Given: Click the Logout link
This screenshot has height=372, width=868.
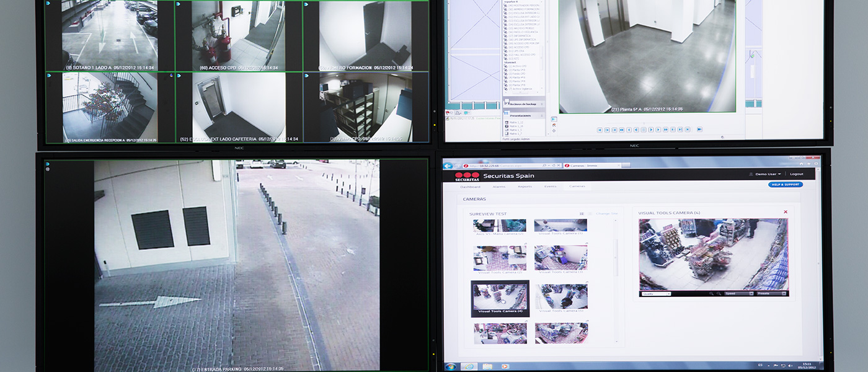Looking at the screenshot, I should [x=796, y=174].
